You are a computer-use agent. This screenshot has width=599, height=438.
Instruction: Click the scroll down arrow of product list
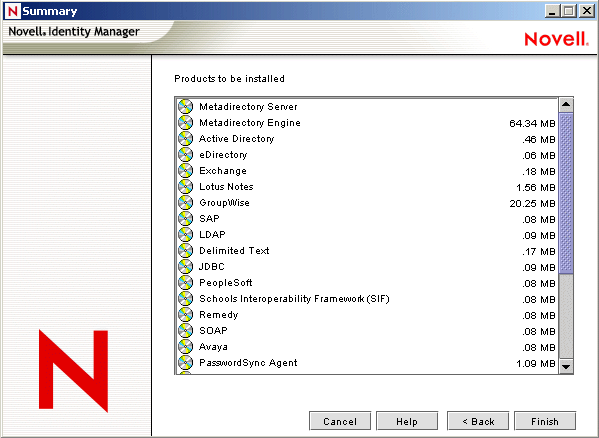(x=566, y=367)
